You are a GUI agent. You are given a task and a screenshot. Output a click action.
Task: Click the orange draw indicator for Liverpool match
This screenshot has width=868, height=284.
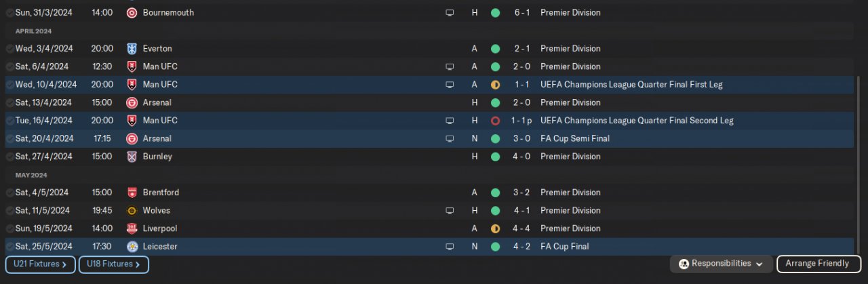pyautogui.click(x=495, y=228)
